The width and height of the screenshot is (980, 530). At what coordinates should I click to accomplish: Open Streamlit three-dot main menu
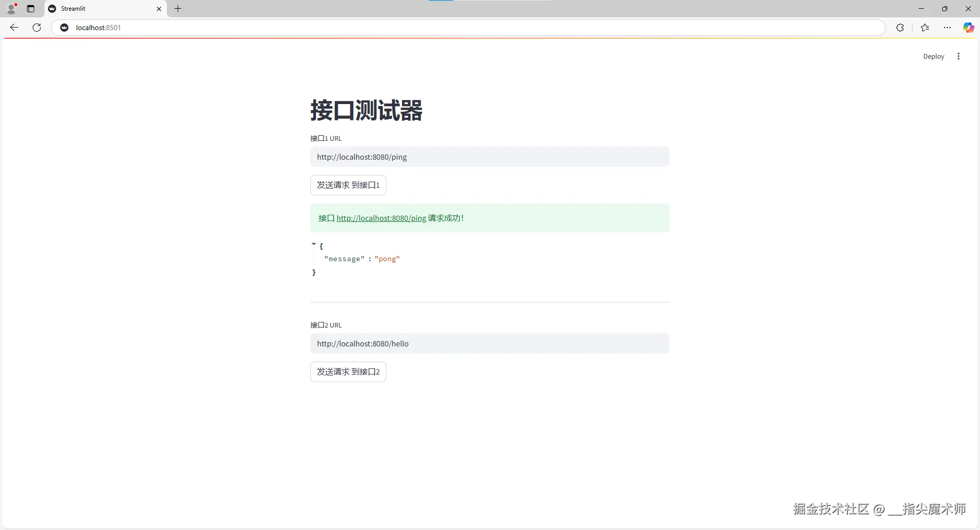tap(959, 57)
